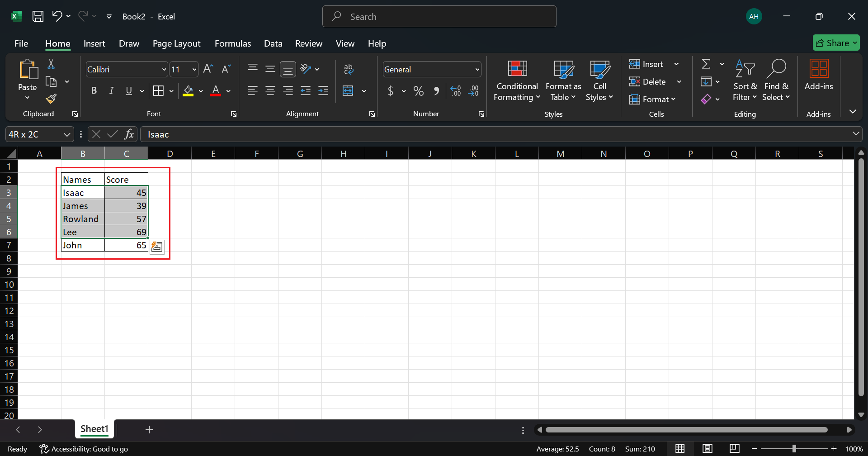Switch to the Formulas ribbon tab
Image resolution: width=868 pixels, height=456 pixels.
[x=232, y=43]
